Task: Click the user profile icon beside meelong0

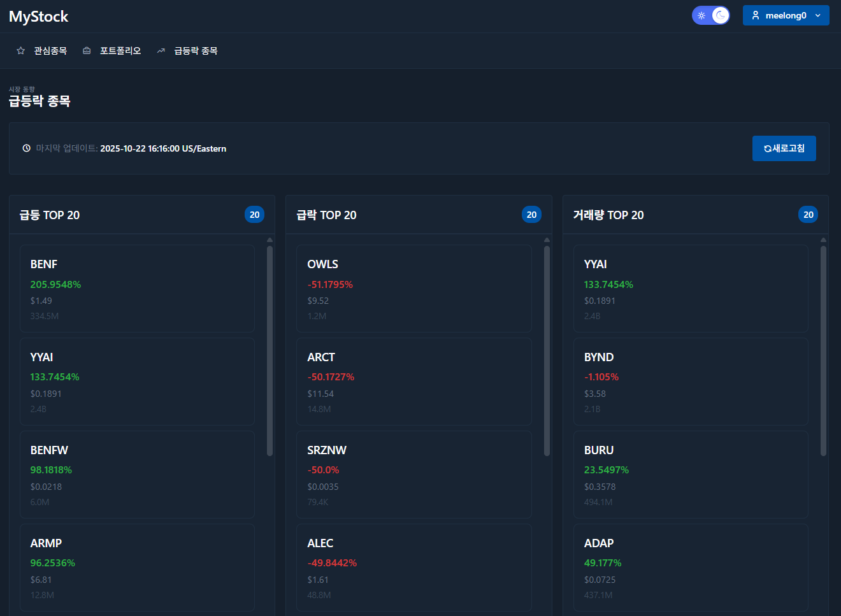Action: tap(756, 15)
